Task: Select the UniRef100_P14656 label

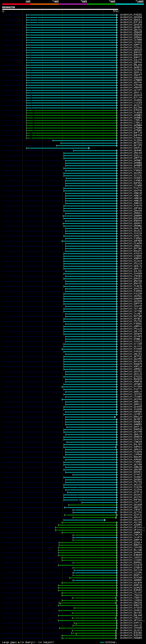Action: pyautogui.click(x=131, y=244)
